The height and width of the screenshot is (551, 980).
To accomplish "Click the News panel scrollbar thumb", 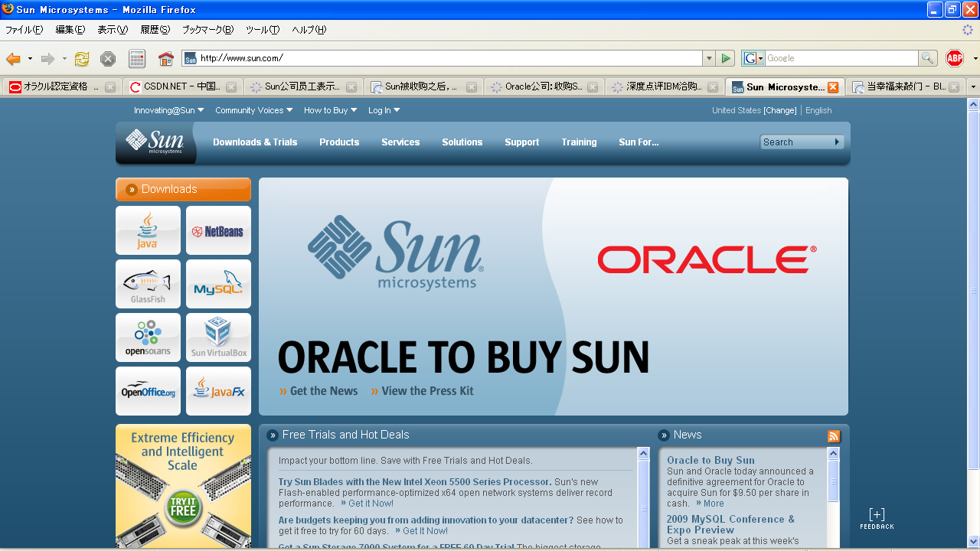I will pos(834,480).
